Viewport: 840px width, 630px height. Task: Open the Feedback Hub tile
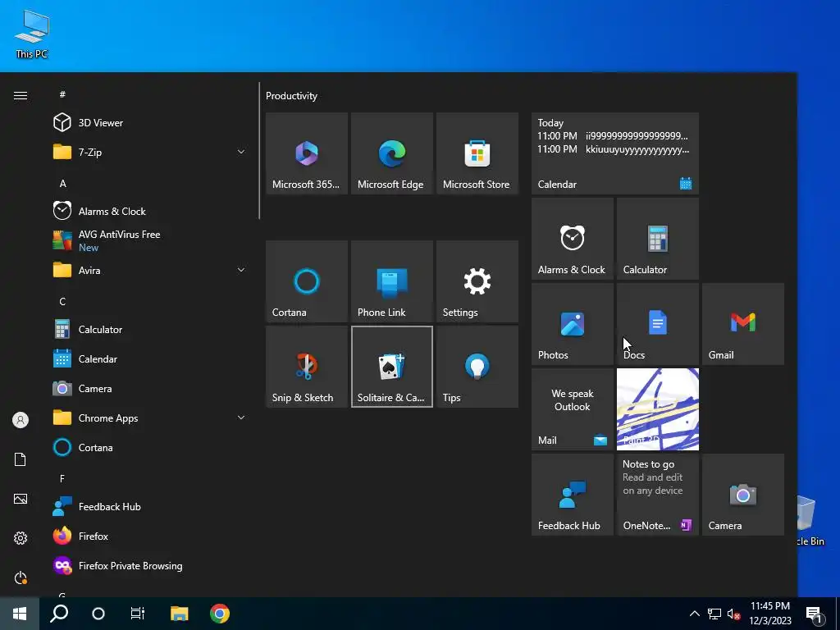coord(572,495)
